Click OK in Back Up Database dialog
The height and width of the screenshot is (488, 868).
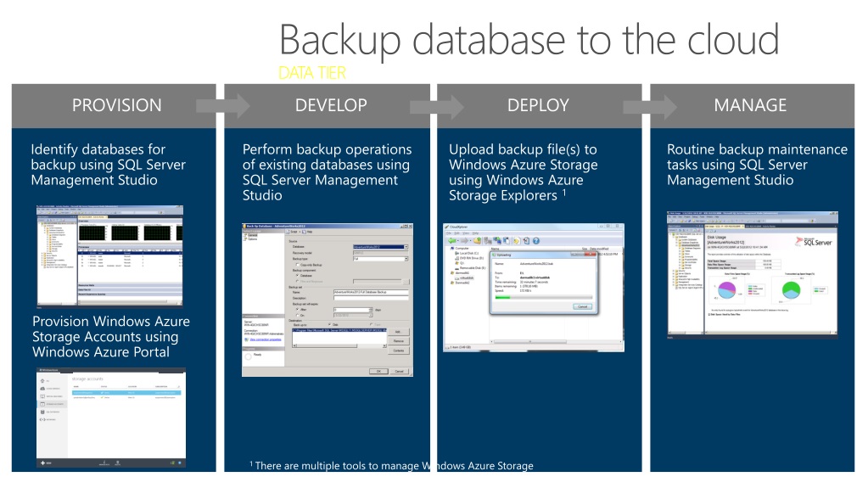pyautogui.click(x=378, y=371)
